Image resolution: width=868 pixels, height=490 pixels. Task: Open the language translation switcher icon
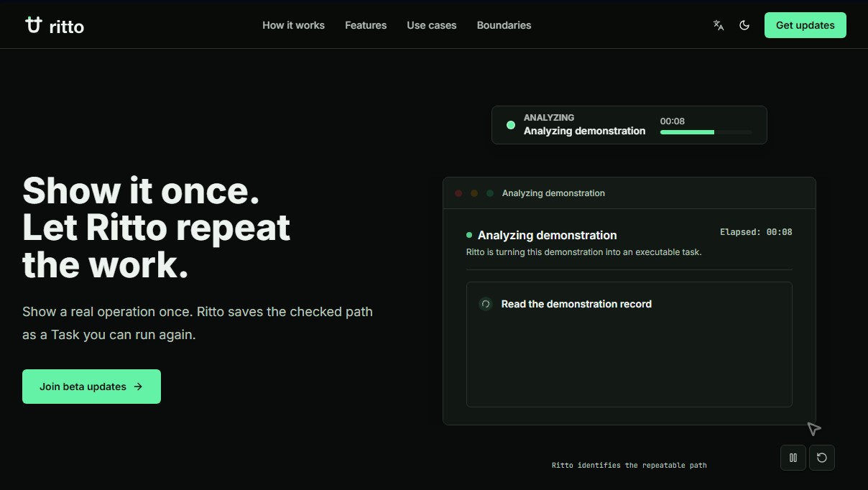point(718,25)
